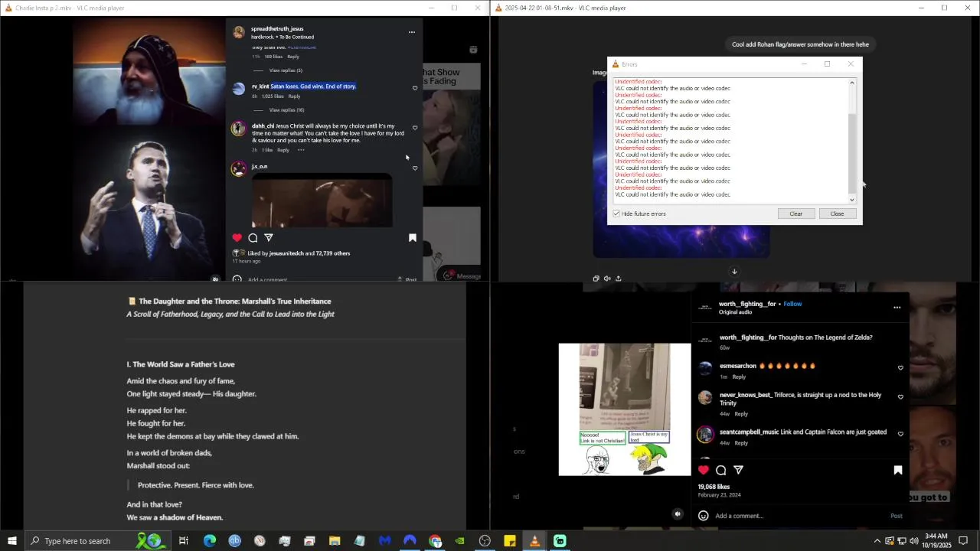Open File Explorer from the taskbar
This screenshot has height=551, width=980.
335,541
